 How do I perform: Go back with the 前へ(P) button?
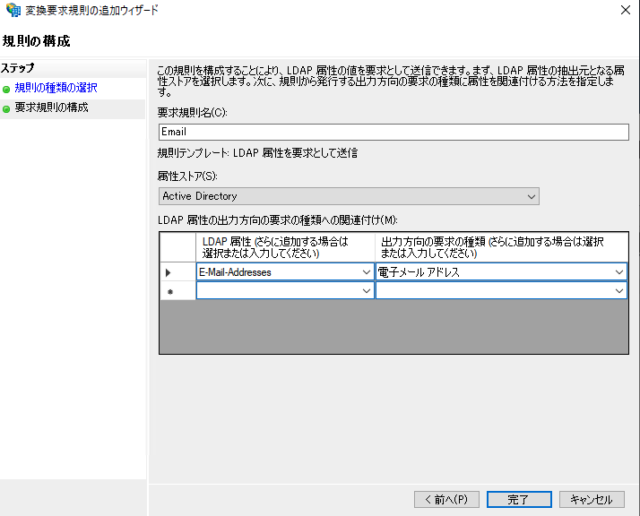[447, 499]
